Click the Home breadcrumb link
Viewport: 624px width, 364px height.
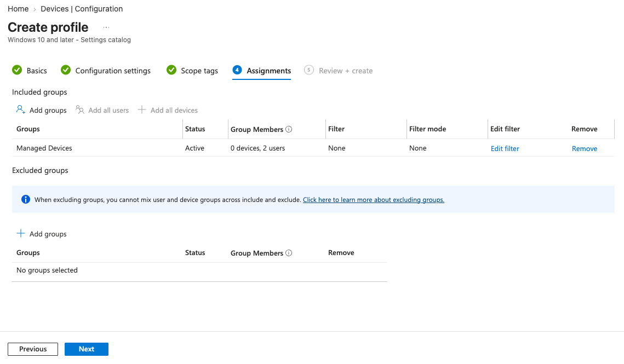18,9
